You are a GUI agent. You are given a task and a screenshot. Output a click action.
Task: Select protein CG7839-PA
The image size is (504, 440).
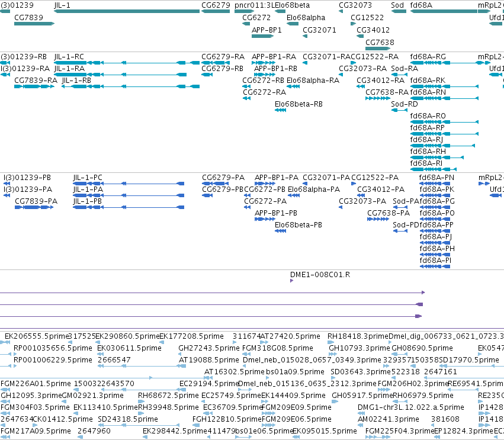36,201
